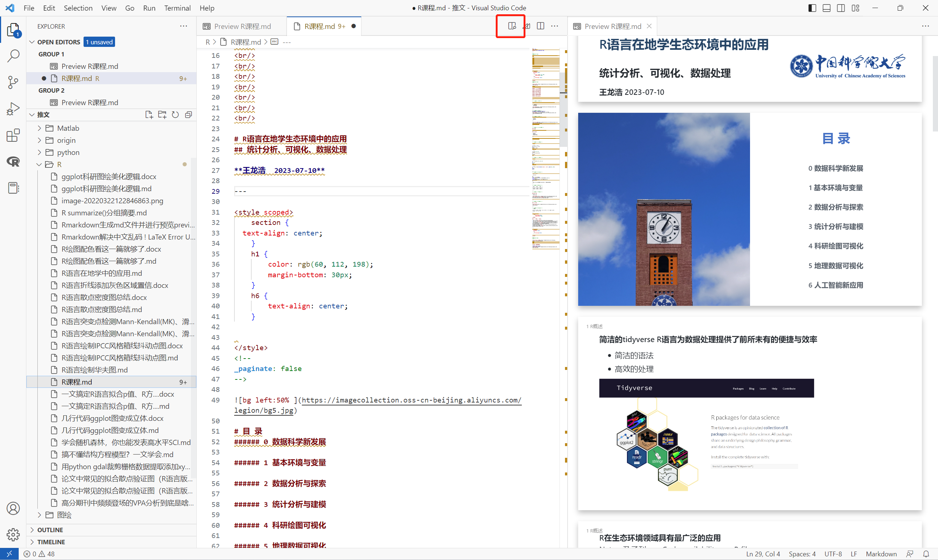This screenshot has height=560, width=938.
Task: Open the R extension view in activity bar
Action: 13,162
